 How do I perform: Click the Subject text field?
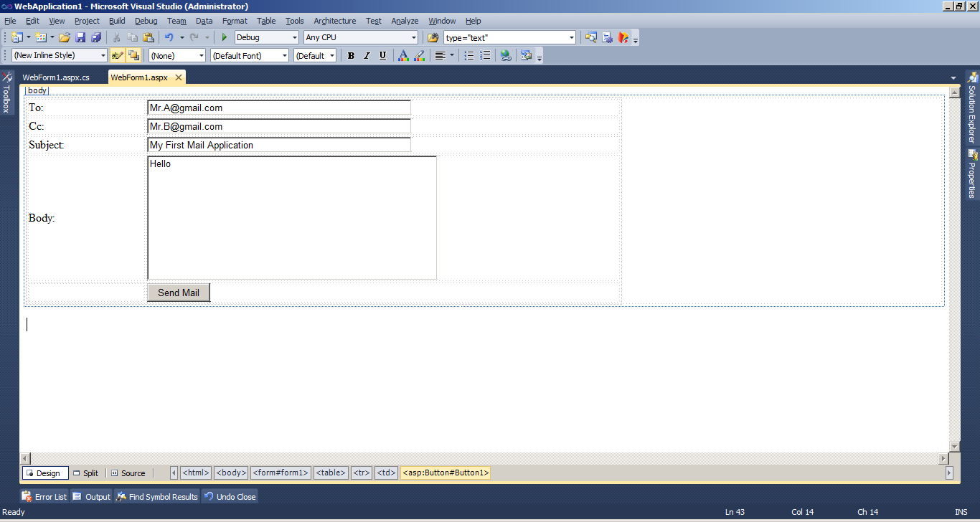[279, 145]
